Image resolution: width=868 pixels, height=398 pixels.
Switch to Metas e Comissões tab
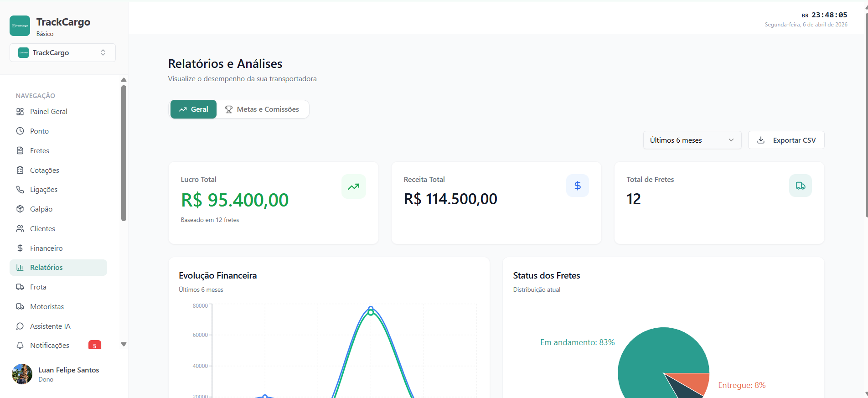(263, 109)
